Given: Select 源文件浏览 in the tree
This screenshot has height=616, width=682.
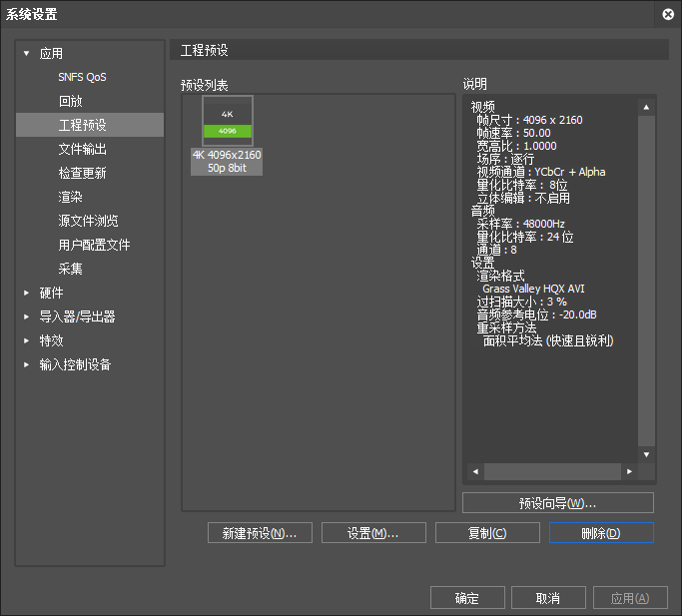Looking at the screenshot, I should [x=90, y=221].
